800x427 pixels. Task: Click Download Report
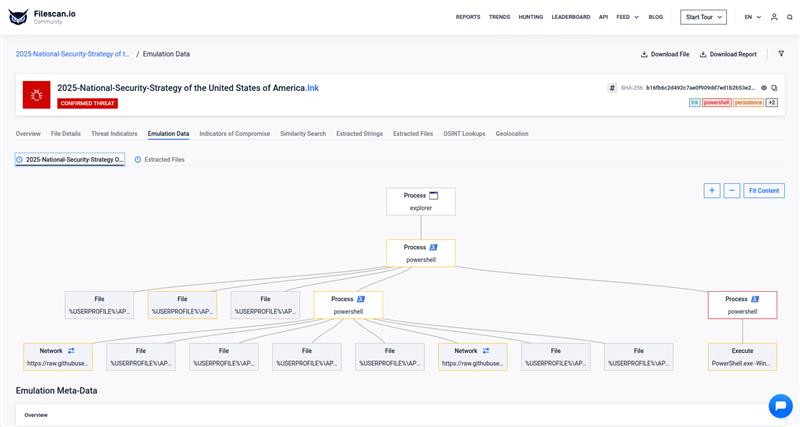tap(728, 54)
